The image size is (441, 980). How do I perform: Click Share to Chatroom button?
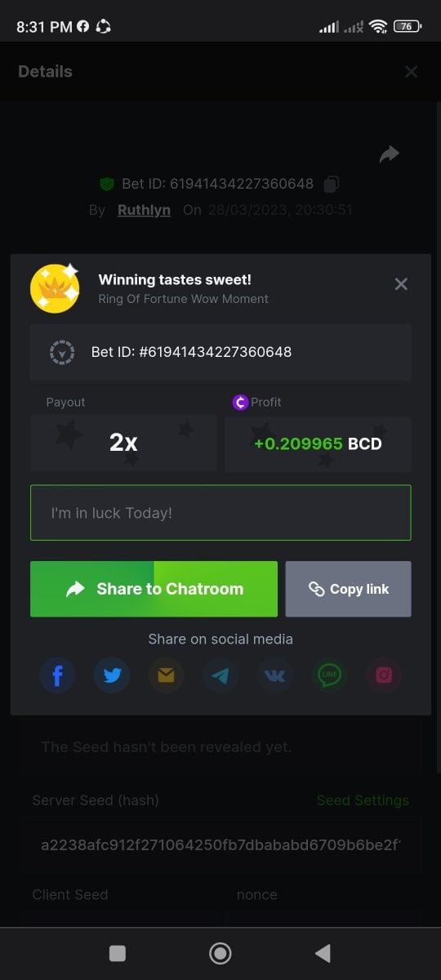(154, 589)
